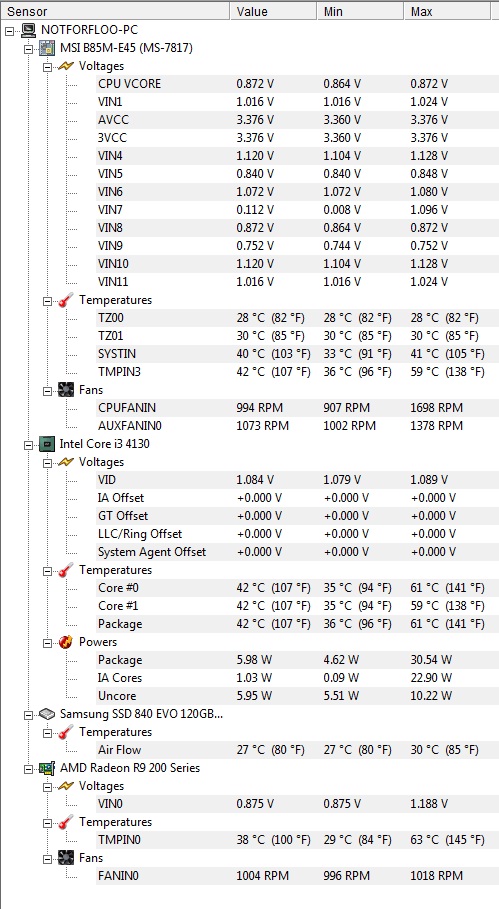Select the AVCC voltage row
The width and height of the screenshot is (499, 909).
click(297, 119)
